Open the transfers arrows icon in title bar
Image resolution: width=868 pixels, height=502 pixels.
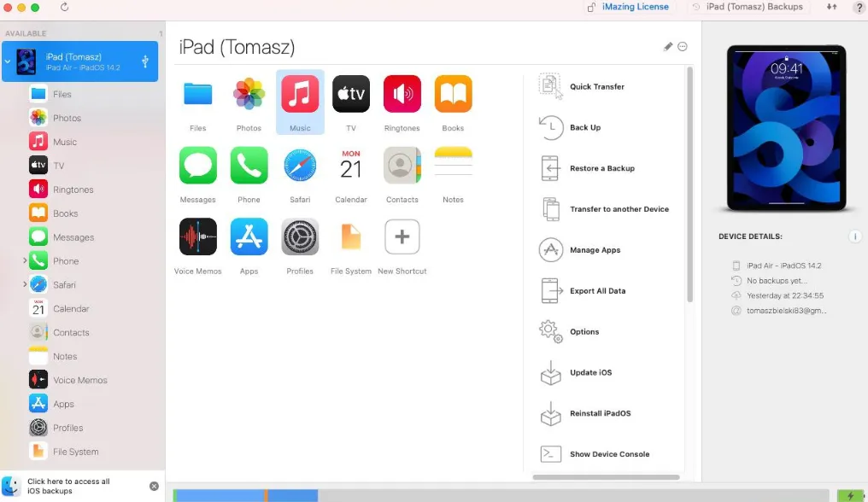tap(831, 7)
